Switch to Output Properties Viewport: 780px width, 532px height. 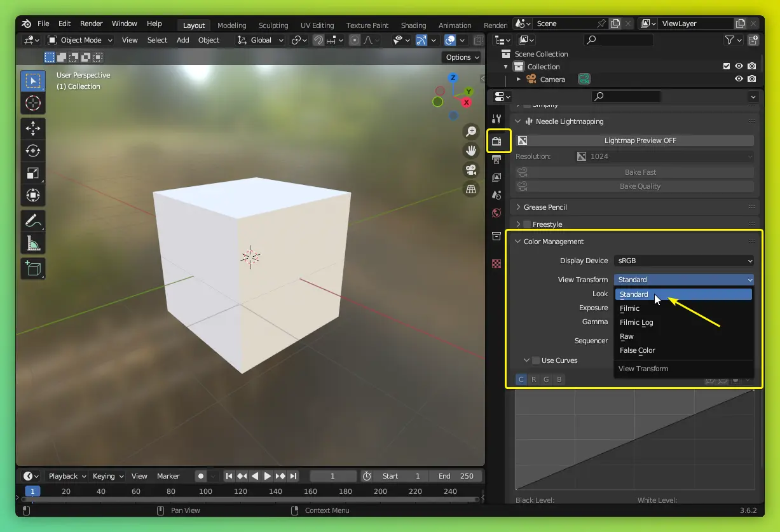pyautogui.click(x=496, y=160)
